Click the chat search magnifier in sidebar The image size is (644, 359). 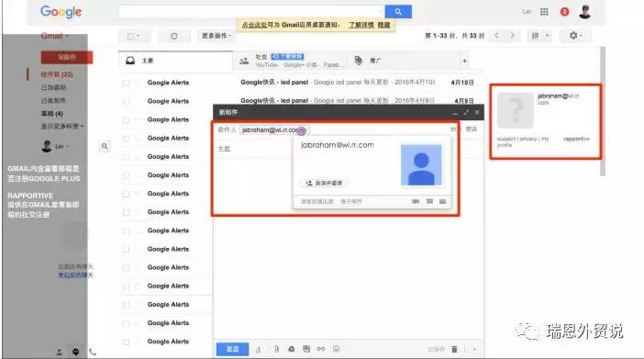[105, 146]
